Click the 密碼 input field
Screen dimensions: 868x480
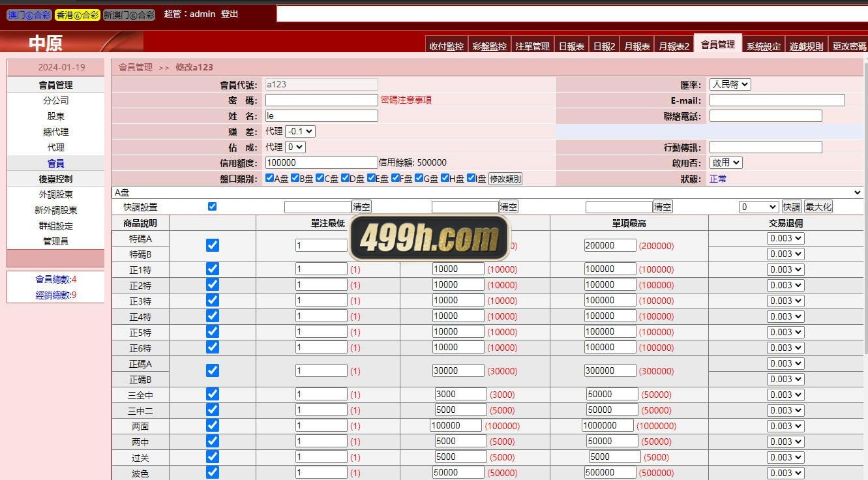[322, 100]
